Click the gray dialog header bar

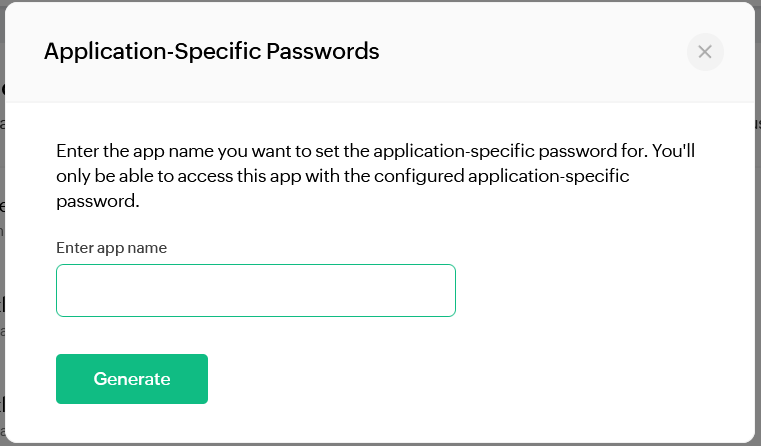(380, 52)
